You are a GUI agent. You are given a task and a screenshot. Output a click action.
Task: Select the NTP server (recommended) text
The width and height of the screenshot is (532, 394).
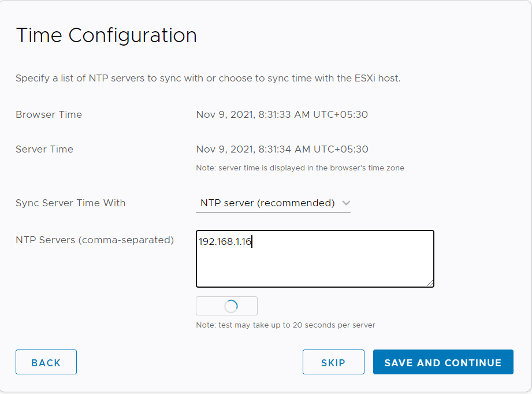tap(267, 203)
